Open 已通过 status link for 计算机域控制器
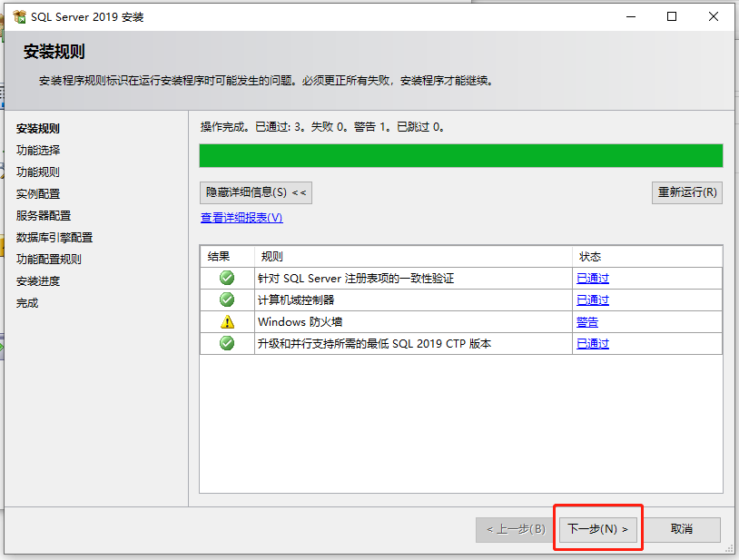Viewport: 739px width, 560px height. pos(593,300)
